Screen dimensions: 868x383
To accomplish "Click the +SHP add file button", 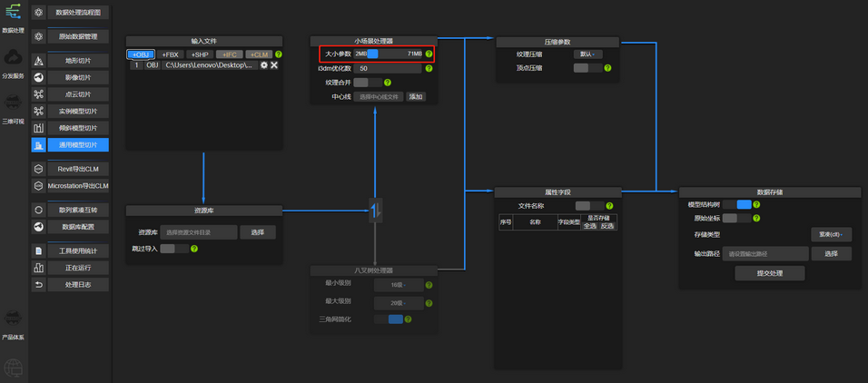I will (x=200, y=54).
